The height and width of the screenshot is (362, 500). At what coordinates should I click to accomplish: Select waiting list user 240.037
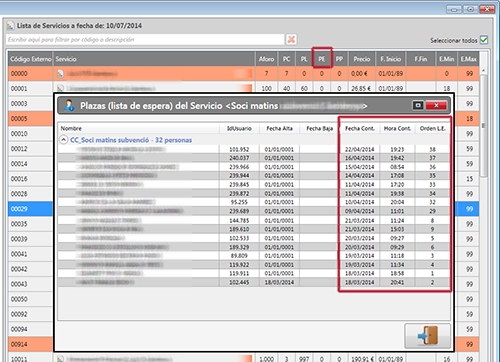(254, 158)
